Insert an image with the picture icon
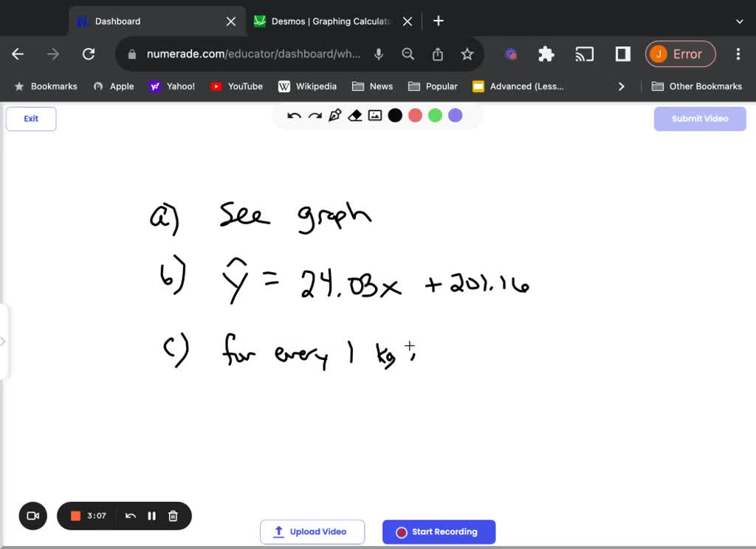This screenshot has height=549, width=756. 375,116
